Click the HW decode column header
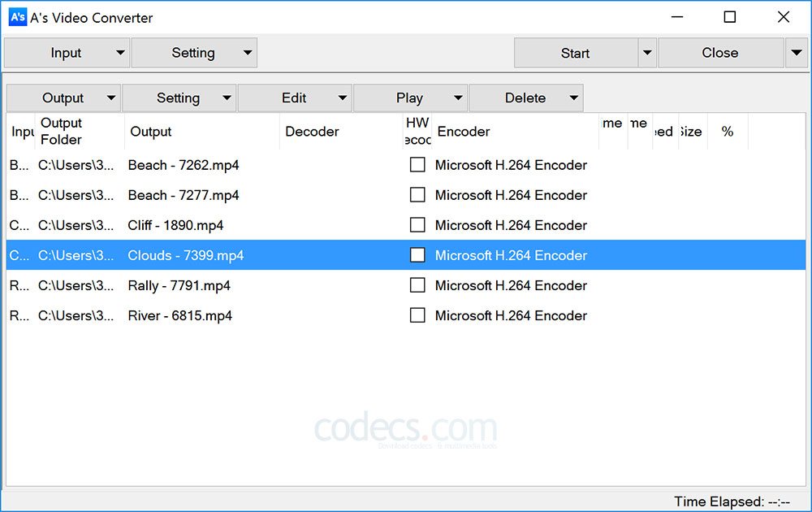Viewport: 812px width, 512px height. [x=417, y=131]
